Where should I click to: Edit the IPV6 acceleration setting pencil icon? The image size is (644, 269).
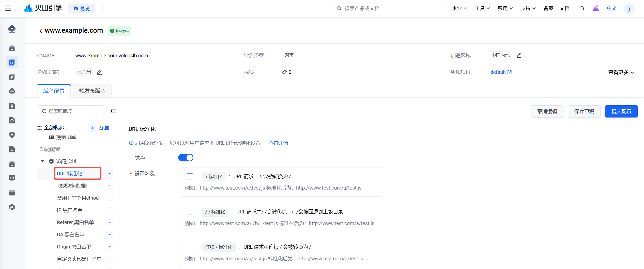pos(100,72)
